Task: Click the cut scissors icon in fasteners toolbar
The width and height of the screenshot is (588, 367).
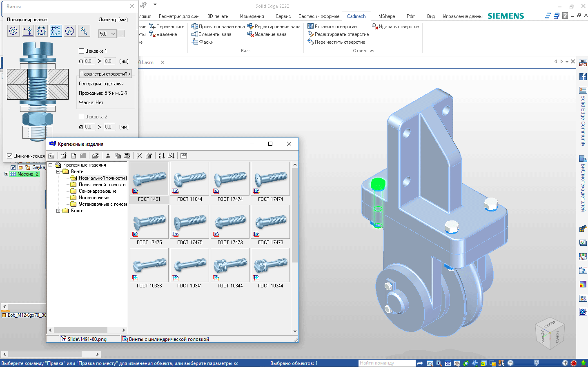Action: tap(108, 156)
